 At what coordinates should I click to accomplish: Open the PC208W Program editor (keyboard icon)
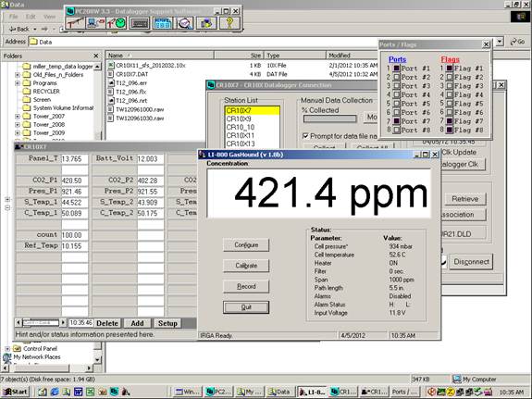[140, 23]
